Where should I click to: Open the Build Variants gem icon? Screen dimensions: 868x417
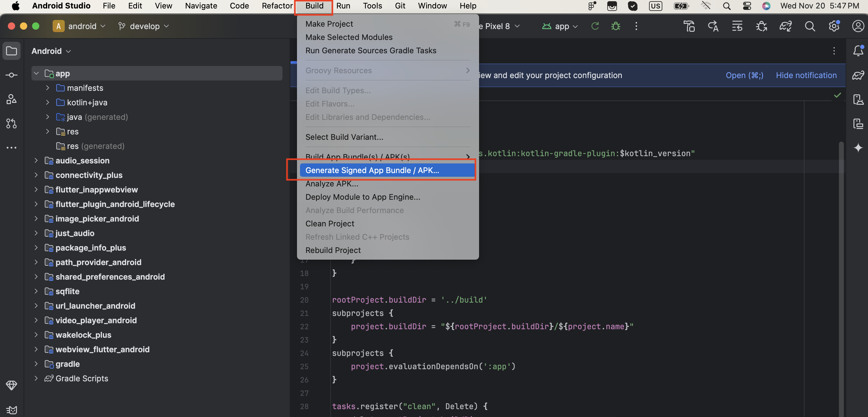tap(11, 385)
